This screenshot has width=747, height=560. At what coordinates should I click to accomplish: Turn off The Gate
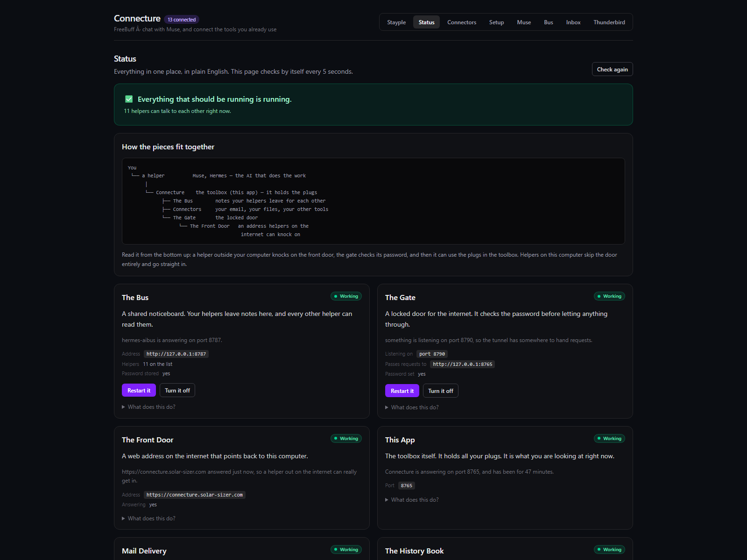click(x=441, y=391)
